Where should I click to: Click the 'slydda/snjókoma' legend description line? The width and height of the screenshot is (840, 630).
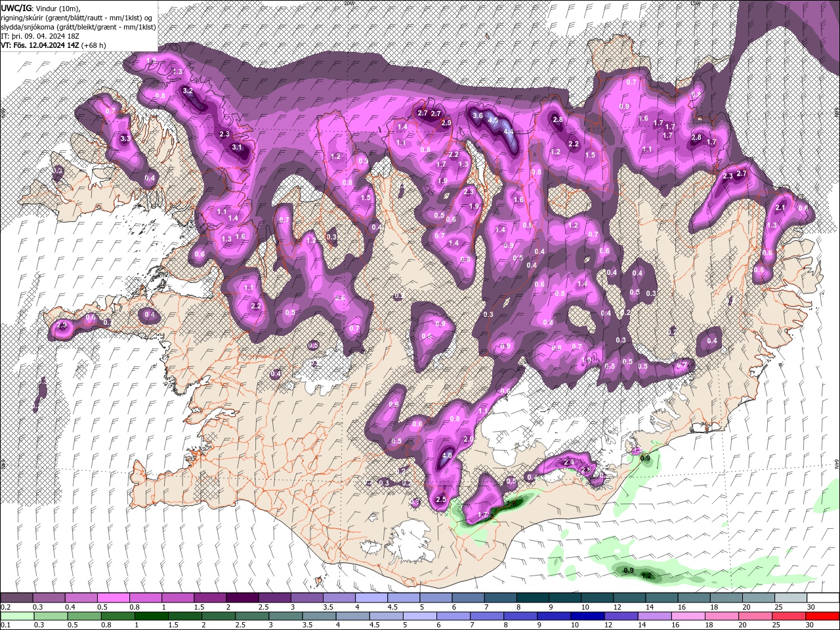(x=77, y=26)
